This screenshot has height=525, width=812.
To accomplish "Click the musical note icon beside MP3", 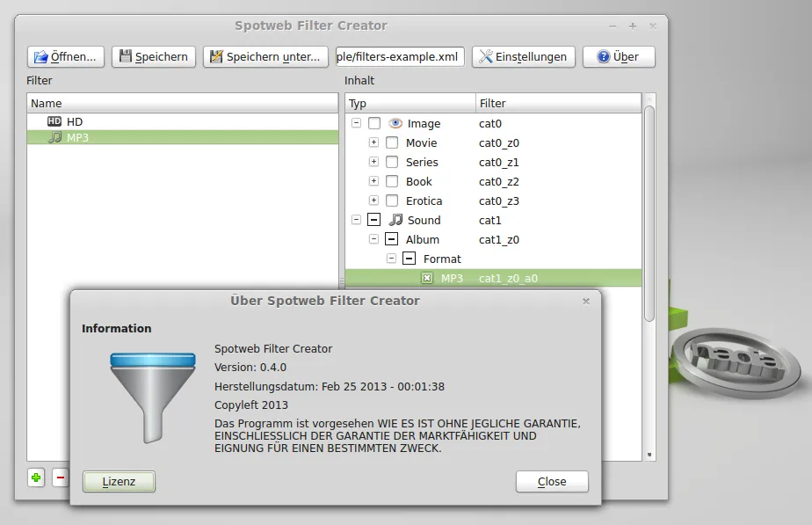I will [54, 137].
